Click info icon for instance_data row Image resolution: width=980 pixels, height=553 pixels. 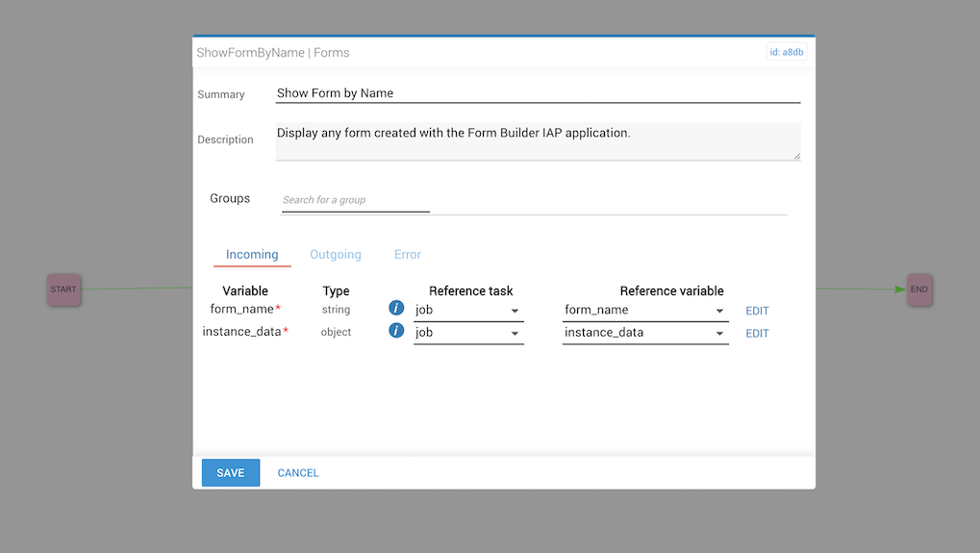pyautogui.click(x=396, y=330)
